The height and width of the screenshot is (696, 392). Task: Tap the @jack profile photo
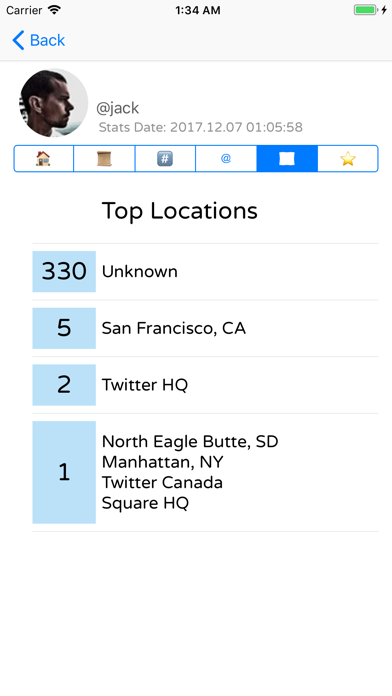pyautogui.click(x=54, y=103)
